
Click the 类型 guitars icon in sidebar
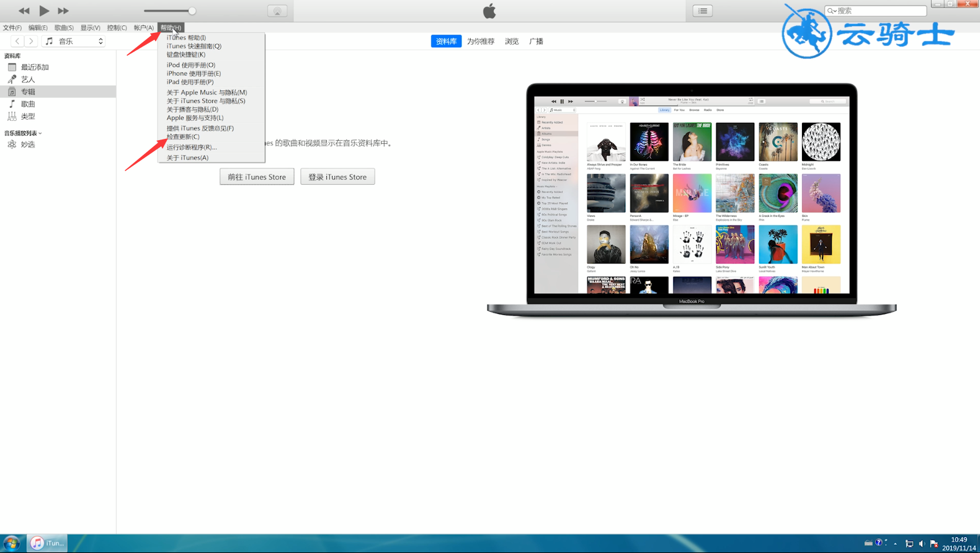tap(12, 116)
